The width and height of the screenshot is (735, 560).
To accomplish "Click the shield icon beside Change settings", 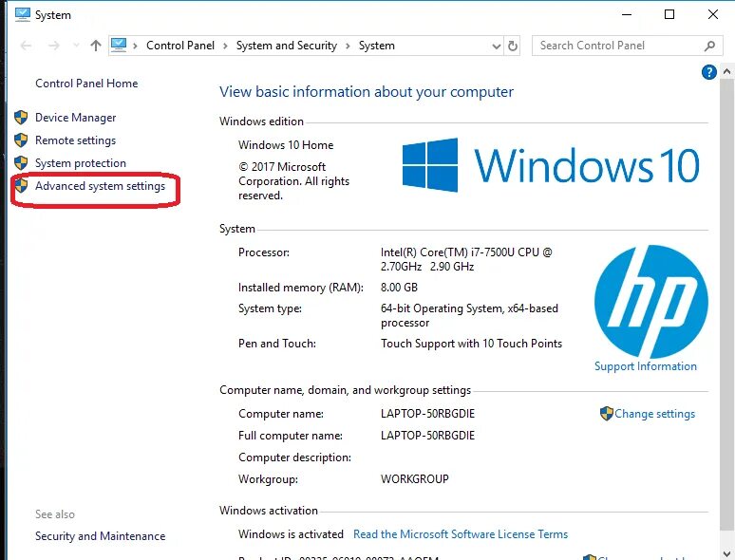I will (x=606, y=413).
